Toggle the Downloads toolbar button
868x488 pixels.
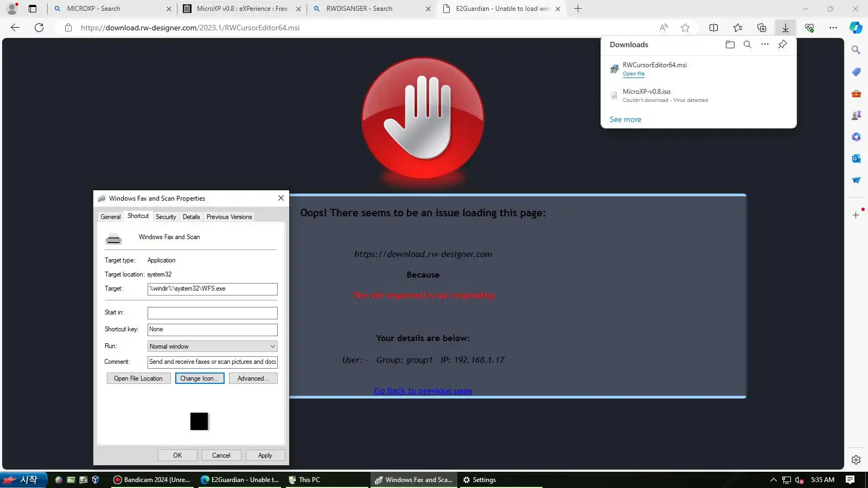tap(786, 28)
